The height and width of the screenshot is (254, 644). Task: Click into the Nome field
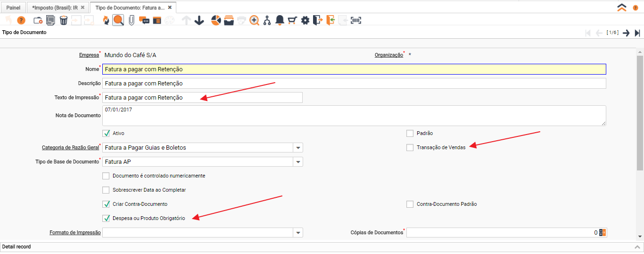pyautogui.click(x=354, y=69)
